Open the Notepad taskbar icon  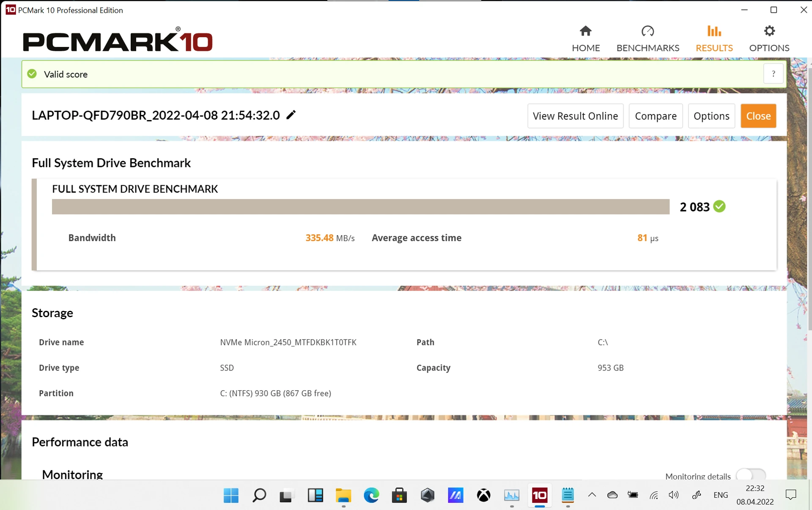[x=568, y=495]
